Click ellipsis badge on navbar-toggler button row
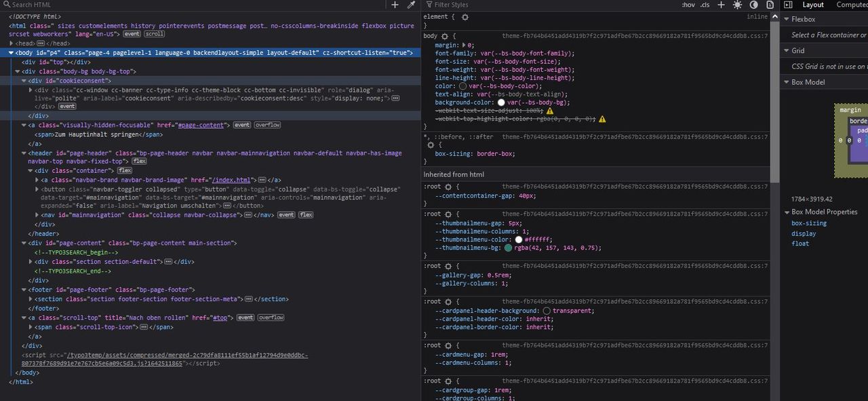Viewport: 868px width, 401px height. click(x=227, y=206)
